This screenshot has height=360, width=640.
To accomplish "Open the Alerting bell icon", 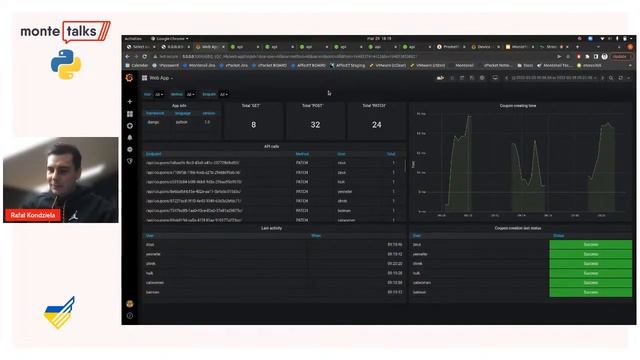I will 130,138.
